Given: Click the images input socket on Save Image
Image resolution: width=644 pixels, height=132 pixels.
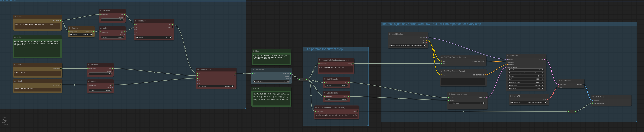Looking at the screenshot, I should (592, 101).
